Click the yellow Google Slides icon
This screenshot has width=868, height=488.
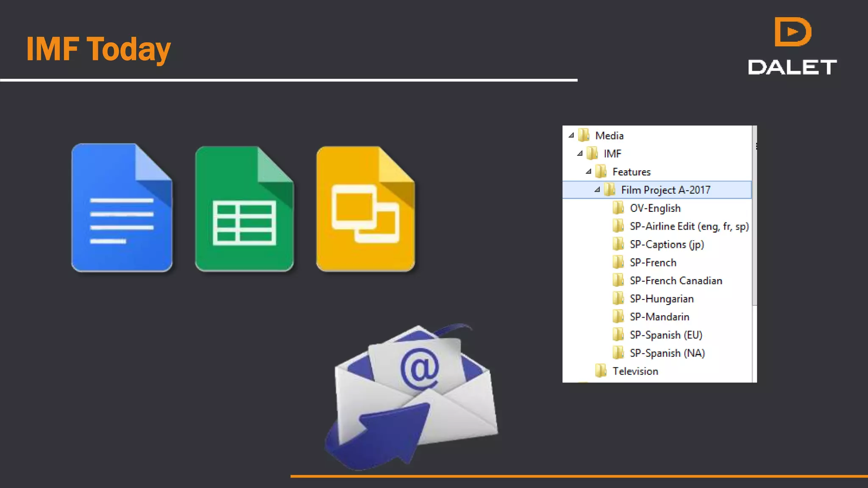pos(365,208)
